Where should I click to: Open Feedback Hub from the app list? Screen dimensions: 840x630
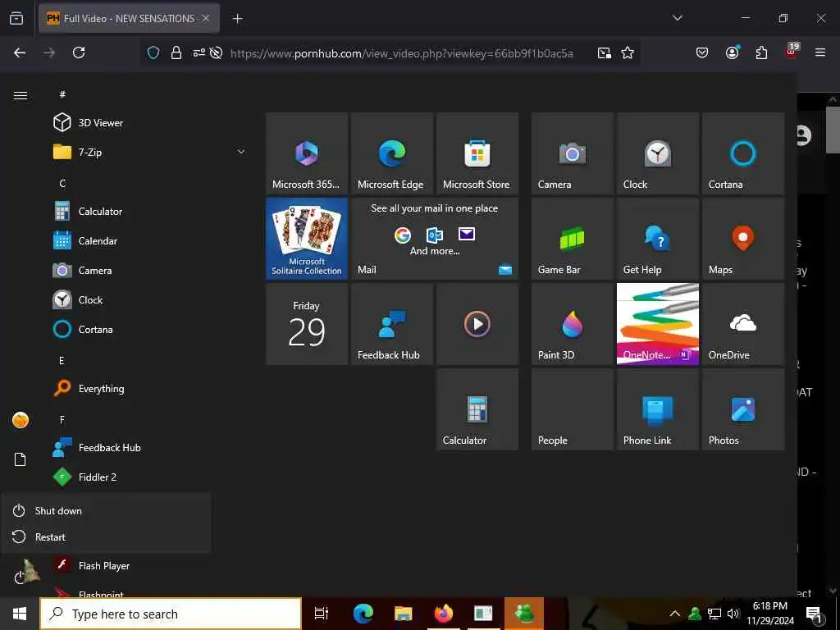point(150,447)
